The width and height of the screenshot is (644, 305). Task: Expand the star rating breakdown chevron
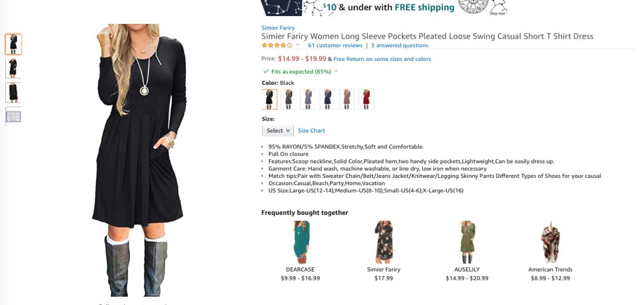tap(298, 45)
